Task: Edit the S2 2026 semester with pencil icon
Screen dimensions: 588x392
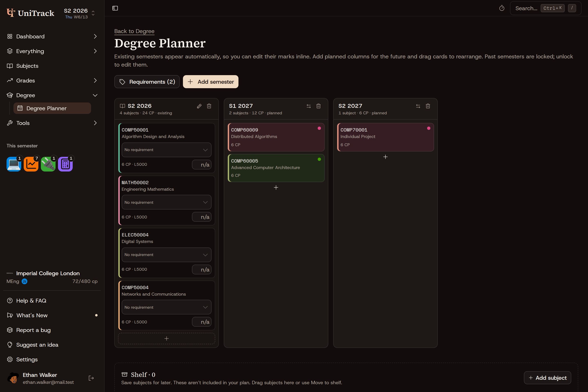Action: [x=199, y=106]
